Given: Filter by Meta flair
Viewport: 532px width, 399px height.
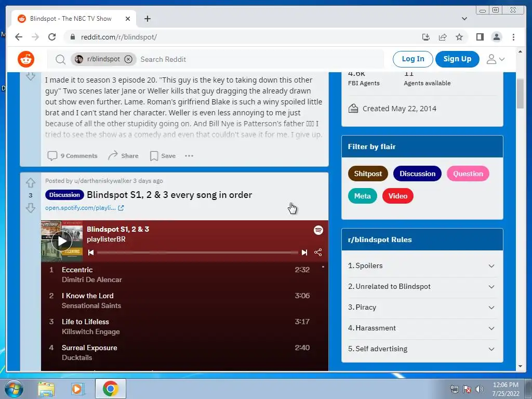Looking at the screenshot, I should [x=362, y=196].
